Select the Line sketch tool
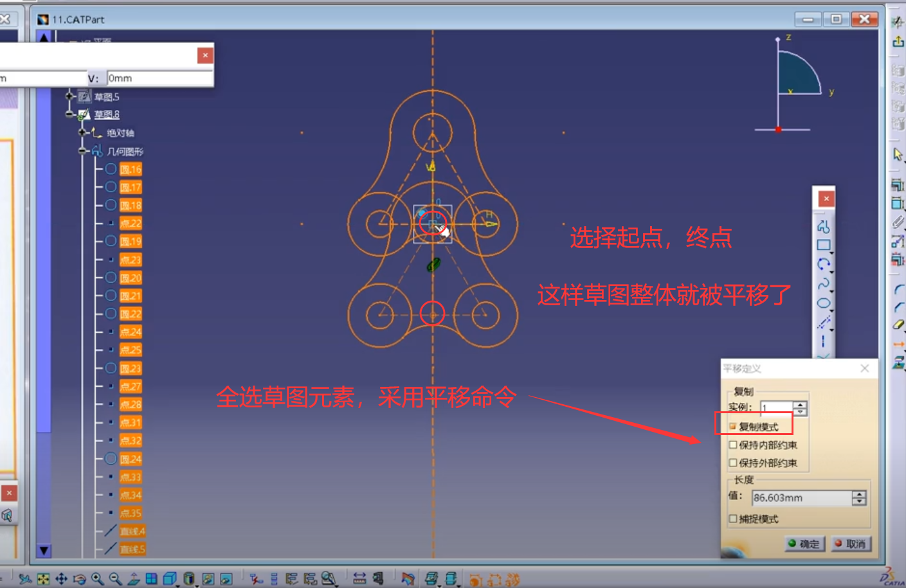The width and height of the screenshot is (906, 588). point(824,322)
